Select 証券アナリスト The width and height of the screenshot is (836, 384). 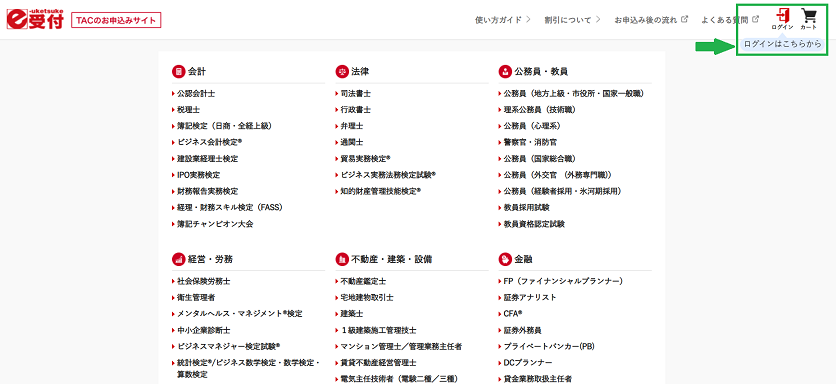(x=530, y=297)
